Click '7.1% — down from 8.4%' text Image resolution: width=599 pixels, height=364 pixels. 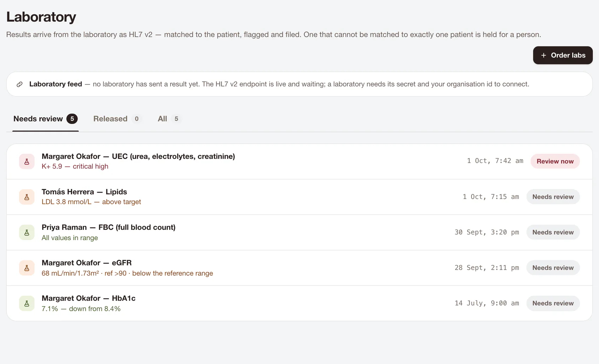(x=81, y=309)
